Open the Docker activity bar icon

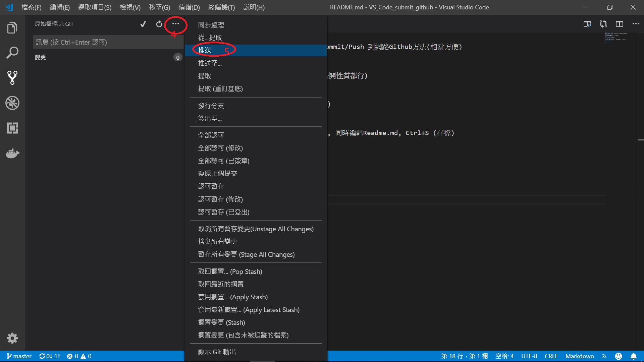click(12, 153)
